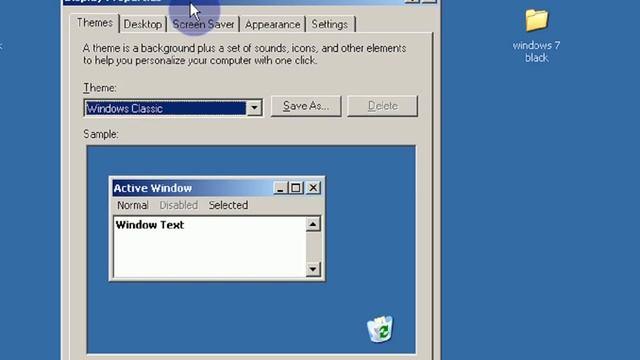Switch to the Themes tab
Screen dimensions: 640x360
click(x=94, y=23)
